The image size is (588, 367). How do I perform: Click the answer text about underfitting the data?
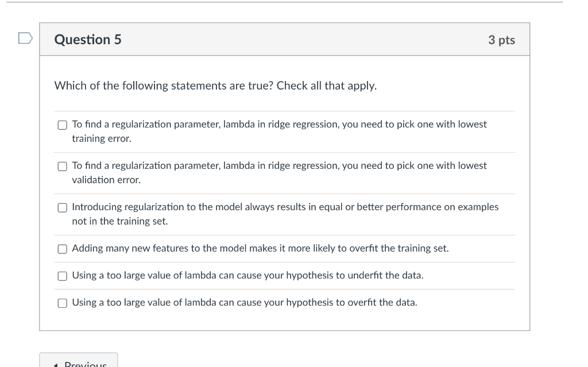coord(247,275)
